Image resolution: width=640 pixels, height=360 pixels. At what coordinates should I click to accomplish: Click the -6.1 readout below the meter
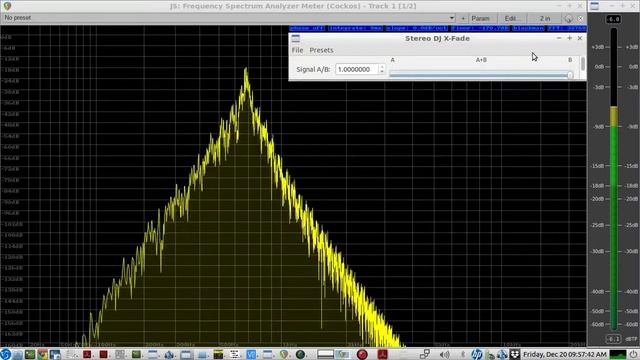coord(613,339)
